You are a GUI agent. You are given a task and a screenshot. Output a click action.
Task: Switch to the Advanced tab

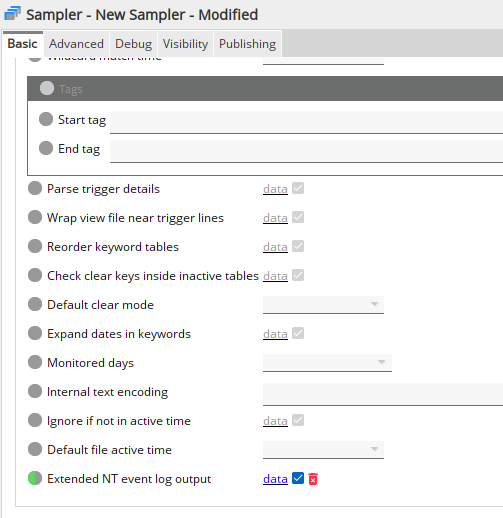point(76,44)
